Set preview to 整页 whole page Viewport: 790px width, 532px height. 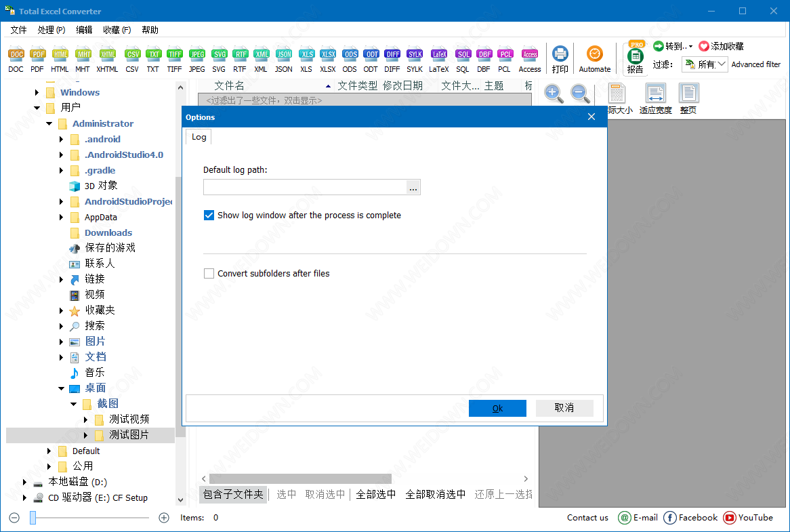pyautogui.click(x=688, y=99)
